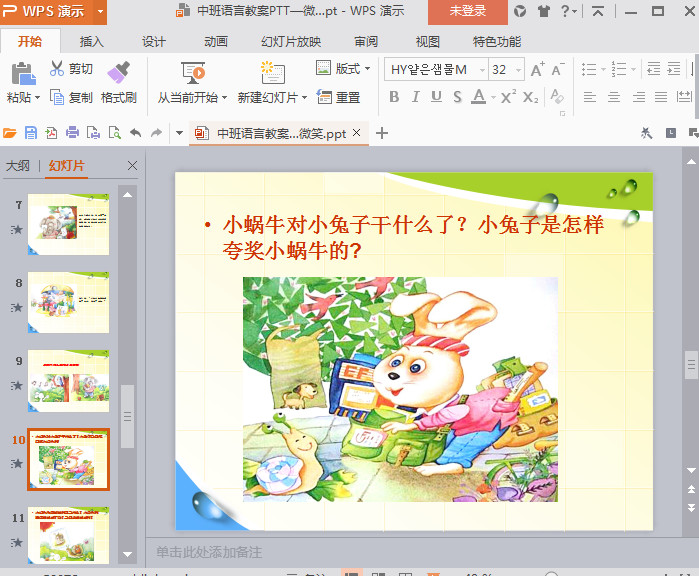Switch to the 开始 ribbon tab
This screenshot has height=576, width=699.
pos(30,41)
